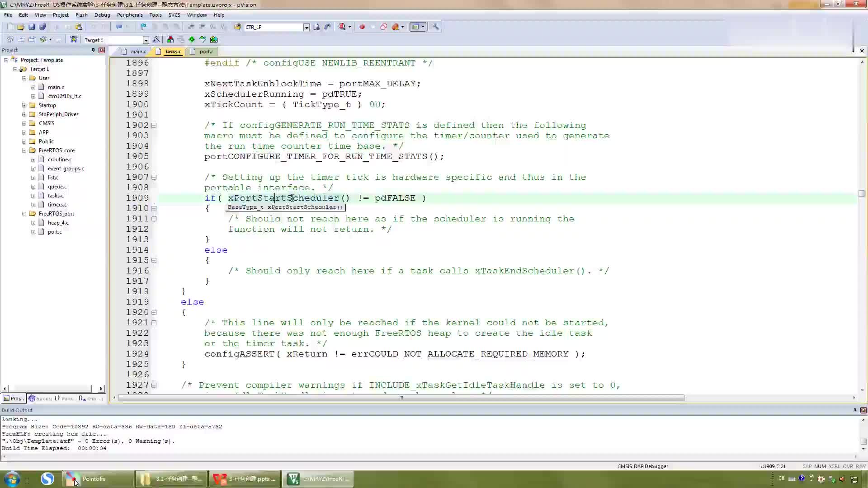
Task: Switch to the Functions panel tab
Action: click(64, 399)
